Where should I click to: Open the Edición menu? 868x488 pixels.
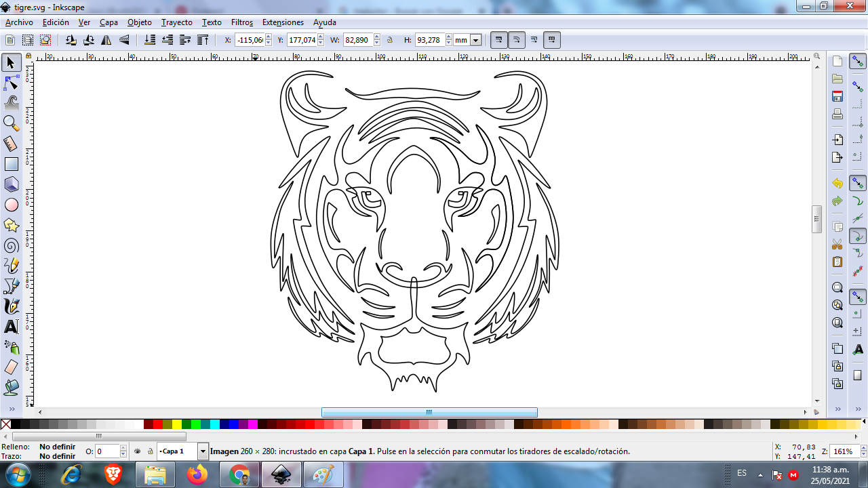[x=56, y=22]
